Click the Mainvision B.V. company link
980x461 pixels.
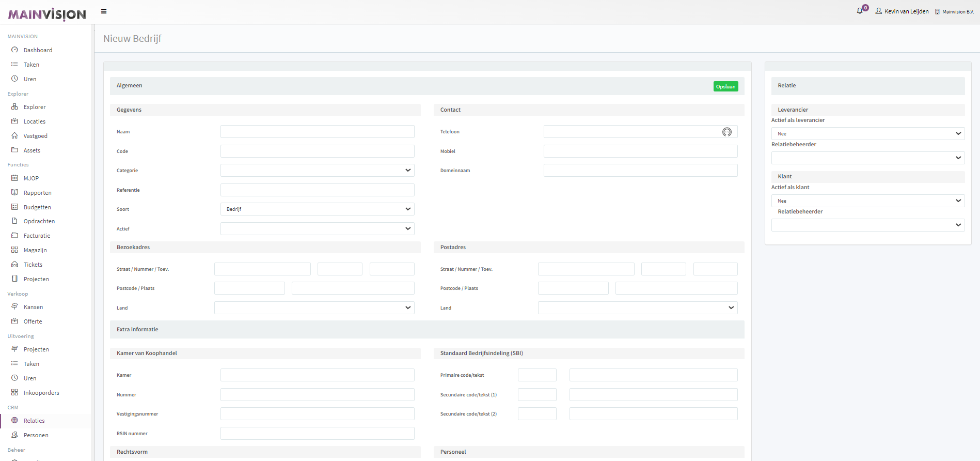click(x=958, y=11)
